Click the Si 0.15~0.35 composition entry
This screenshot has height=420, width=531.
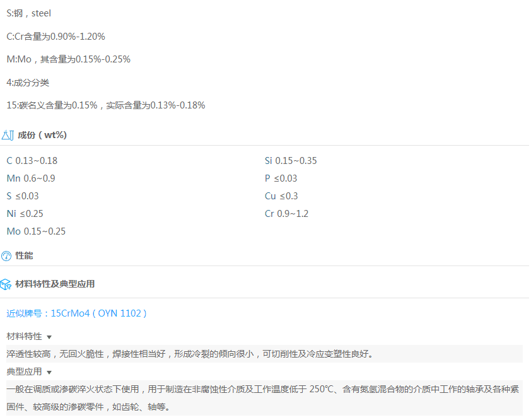(291, 161)
